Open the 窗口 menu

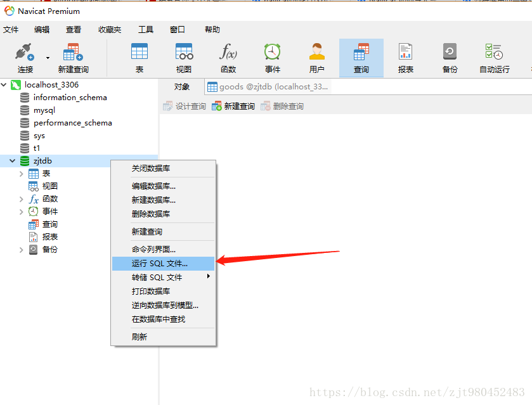click(x=177, y=30)
